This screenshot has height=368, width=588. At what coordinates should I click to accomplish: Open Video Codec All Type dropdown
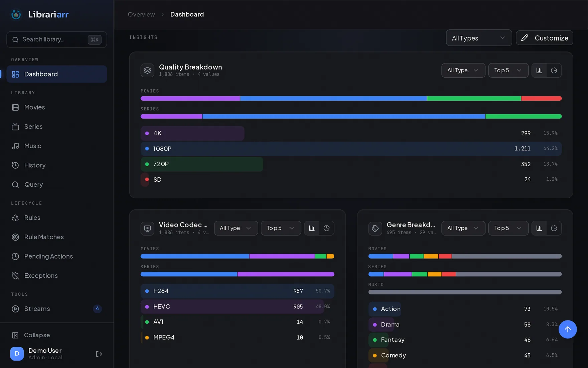click(x=236, y=228)
